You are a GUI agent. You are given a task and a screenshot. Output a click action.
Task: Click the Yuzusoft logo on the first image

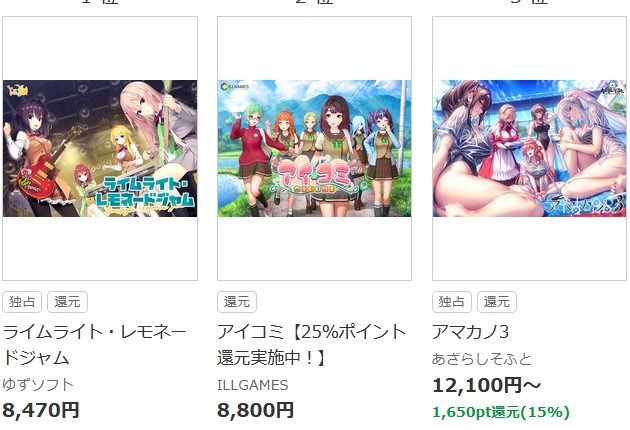point(18,90)
